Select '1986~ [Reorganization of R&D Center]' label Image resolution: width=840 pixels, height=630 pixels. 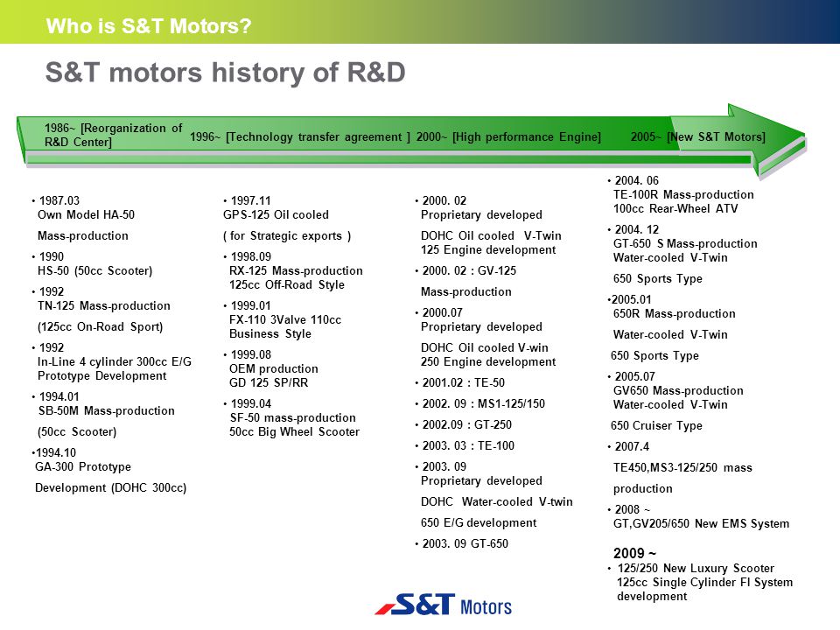pos(114,135)
